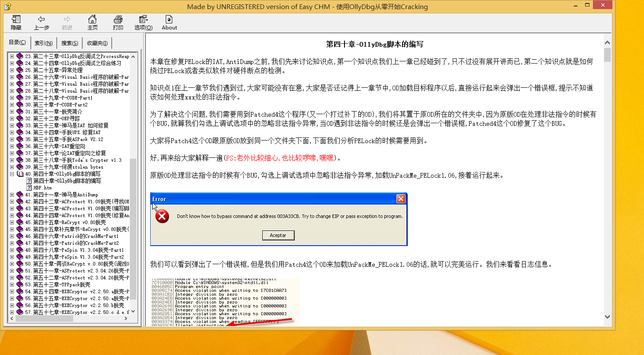
Task: Print the topic with the 打印 icon
Action: [118, 22]
